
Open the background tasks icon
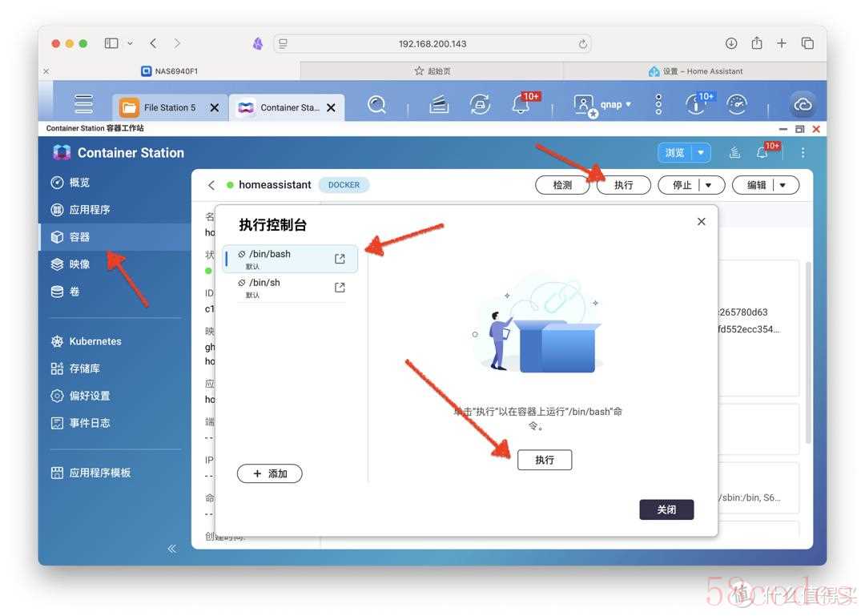point(439,104)
